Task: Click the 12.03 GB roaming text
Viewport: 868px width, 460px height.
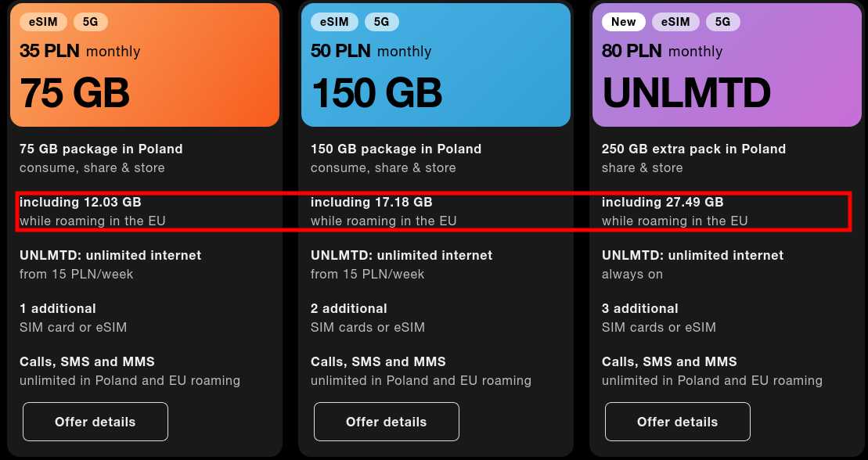Action: click(80, 202)
